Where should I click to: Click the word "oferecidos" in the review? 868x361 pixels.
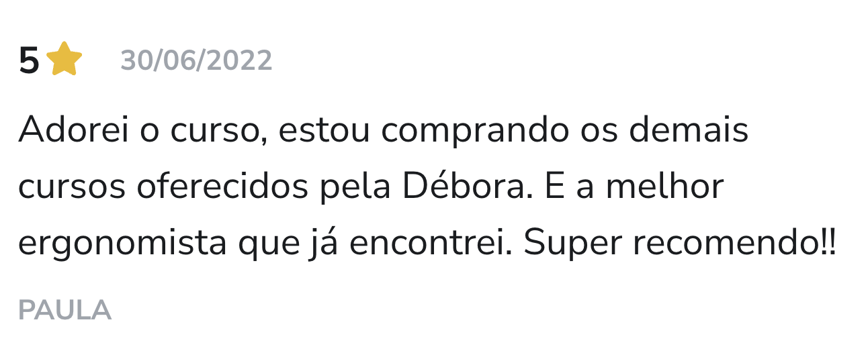[x=222, y=187]
